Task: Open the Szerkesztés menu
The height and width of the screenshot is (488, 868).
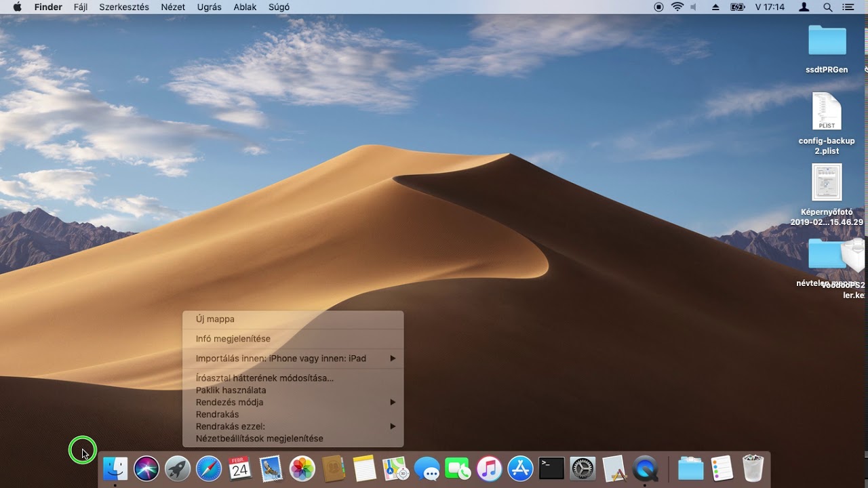Action: click(124, 7)
